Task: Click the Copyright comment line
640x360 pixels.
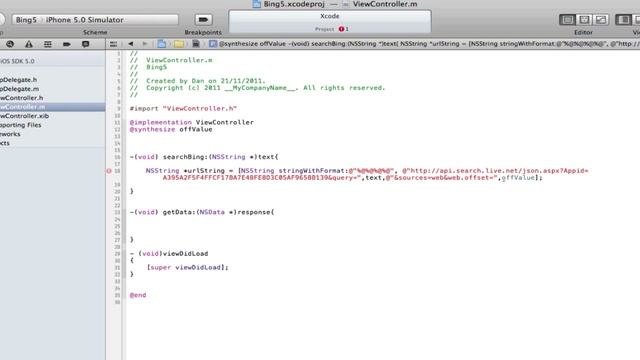Action: click(x=257, y=88)
